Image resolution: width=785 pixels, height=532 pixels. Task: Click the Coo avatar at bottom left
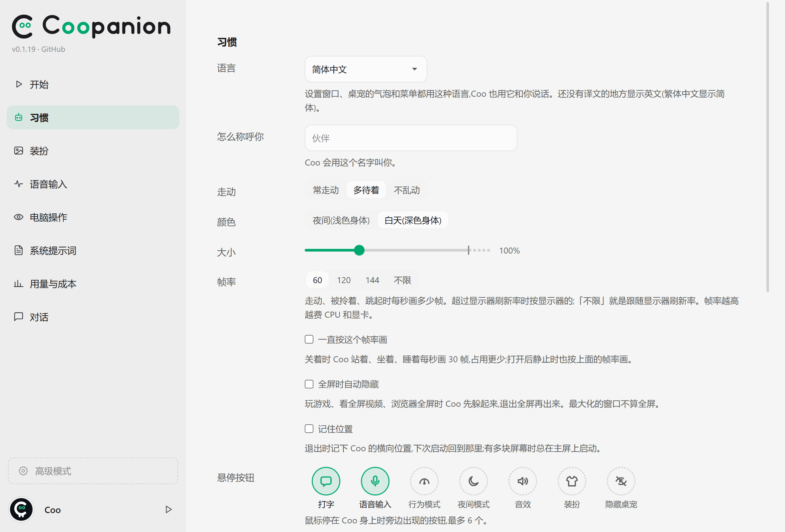[x=21, y=509]
